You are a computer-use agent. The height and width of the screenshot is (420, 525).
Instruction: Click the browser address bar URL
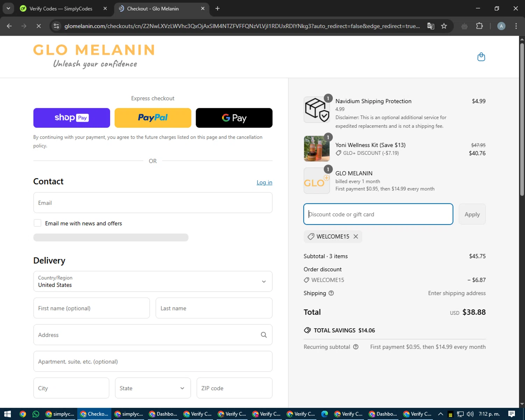click(242, 26)
